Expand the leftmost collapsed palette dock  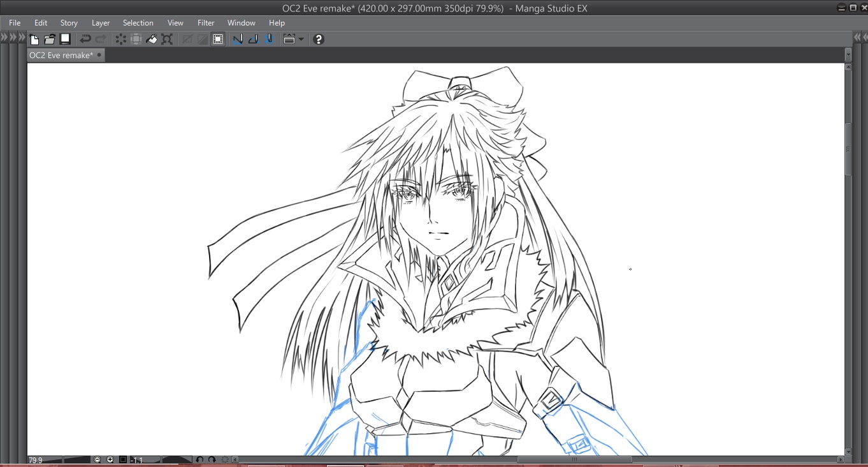pyautogui.click(x=4, y=38)
